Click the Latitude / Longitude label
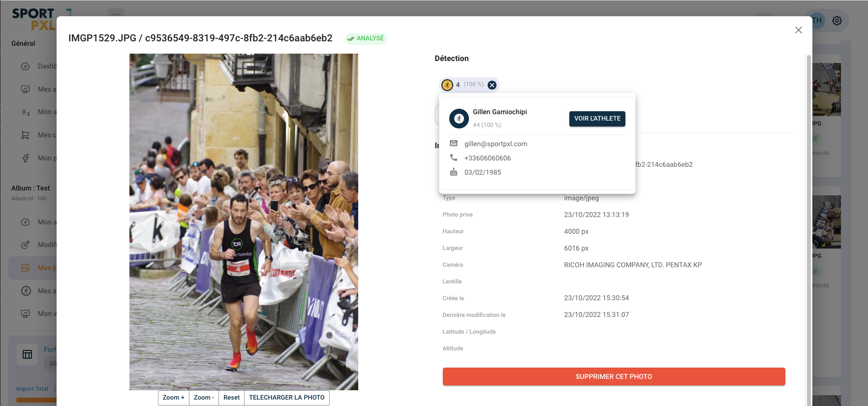 (469, 332)
